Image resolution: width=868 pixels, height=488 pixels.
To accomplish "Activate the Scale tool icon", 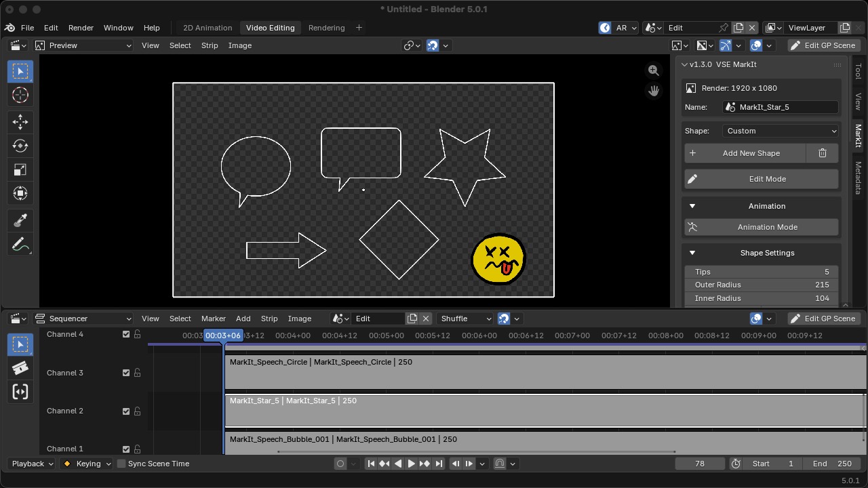I will tap(20, 169).
